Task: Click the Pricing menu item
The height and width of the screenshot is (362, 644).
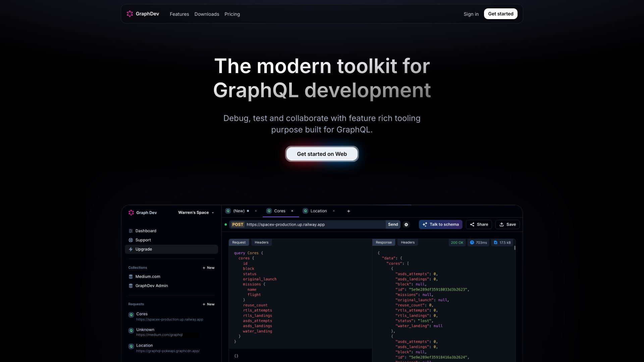Action: pos(232,14)
